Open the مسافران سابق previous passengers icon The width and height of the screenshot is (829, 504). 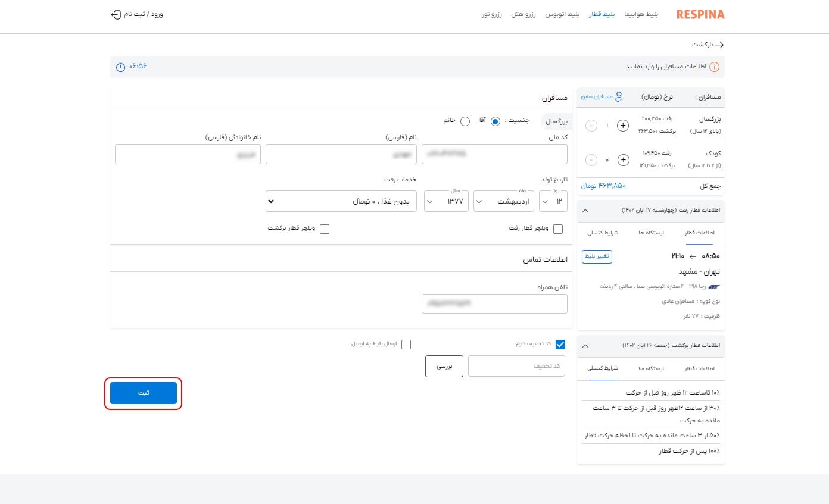(x=619, y=96)
